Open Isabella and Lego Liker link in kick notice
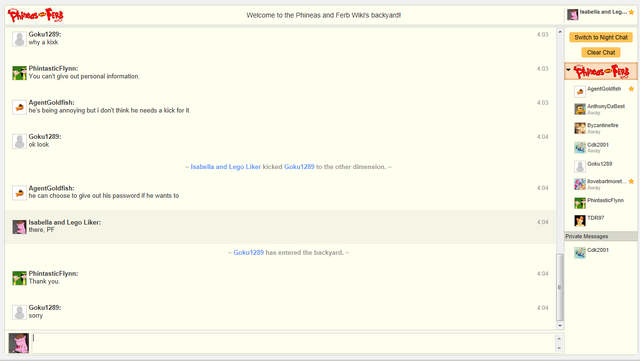Viewport: 640px width, 361px height. click(x=225, y=167)
